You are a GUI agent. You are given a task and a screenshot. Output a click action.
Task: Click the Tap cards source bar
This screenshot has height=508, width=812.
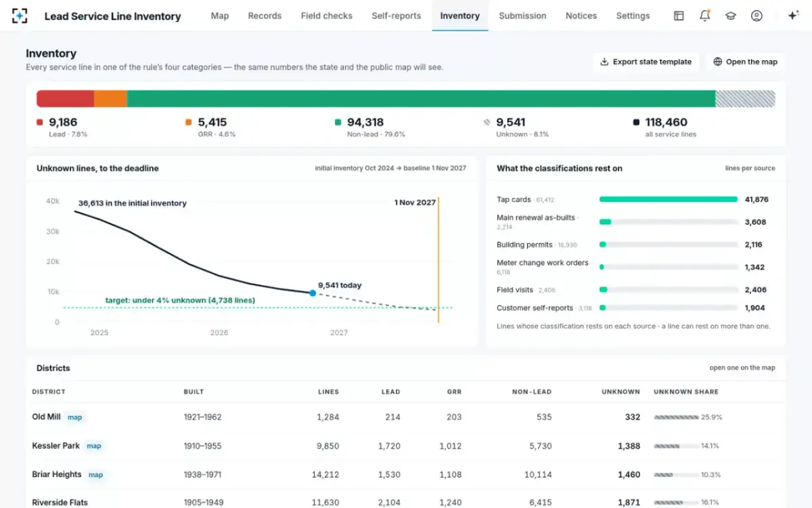coord(669,199)
